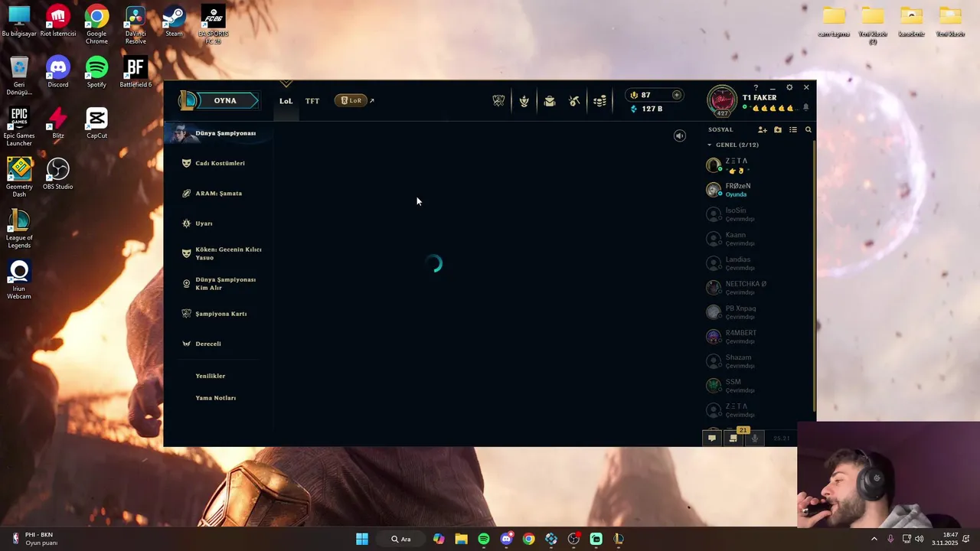Show hidden system tray icons chevron
The width and height of the screenshot is (980, 551).
click(874, 539)
